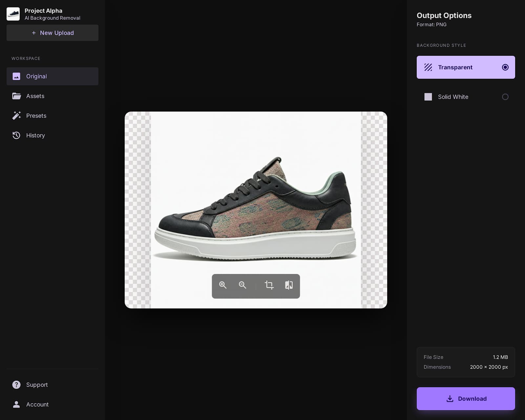Screen dimensions: 525x420
Task: Open the Account section
Action: tap(37, 404)
